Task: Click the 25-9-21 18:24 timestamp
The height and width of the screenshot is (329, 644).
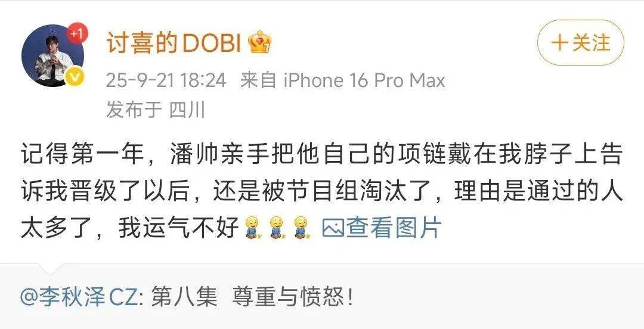Action: coord(166,80)
